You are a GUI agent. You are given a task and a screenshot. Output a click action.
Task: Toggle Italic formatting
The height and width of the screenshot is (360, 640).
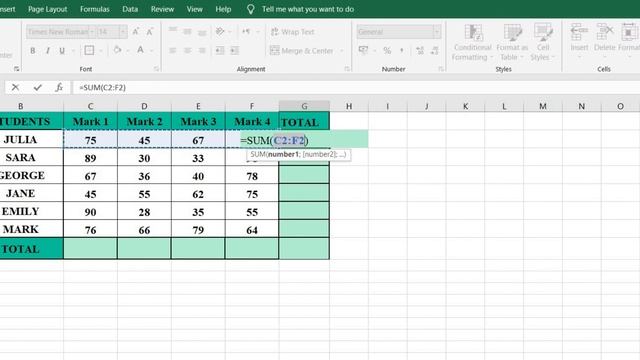point(47,51)
